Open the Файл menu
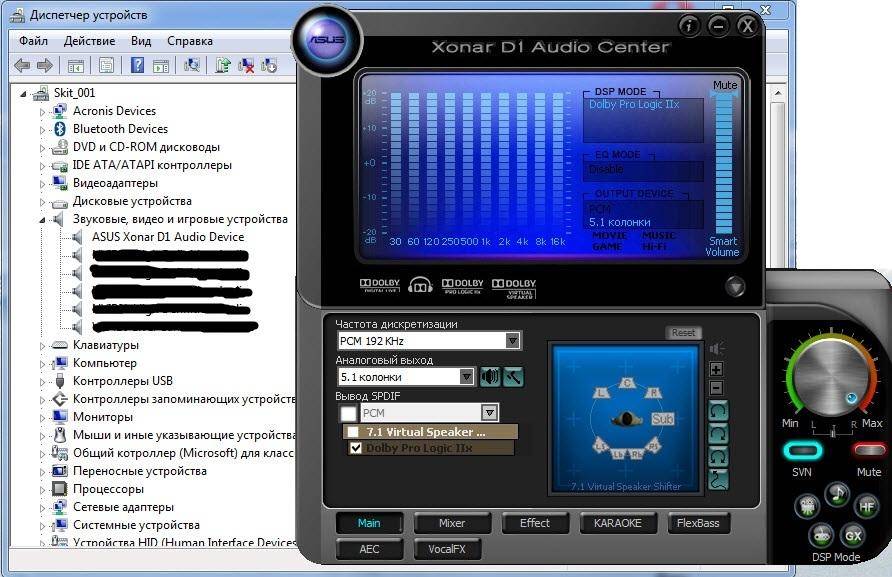 tap(33, 41)
